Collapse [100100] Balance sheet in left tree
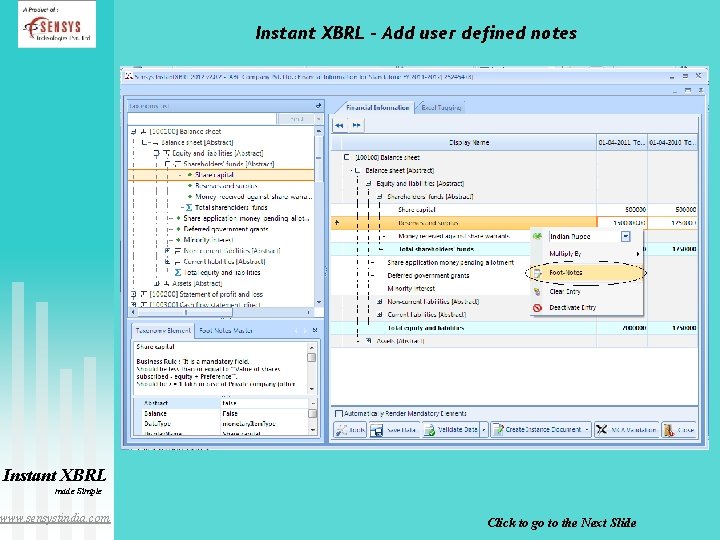The image size is (720, 540). coord(134,131)
